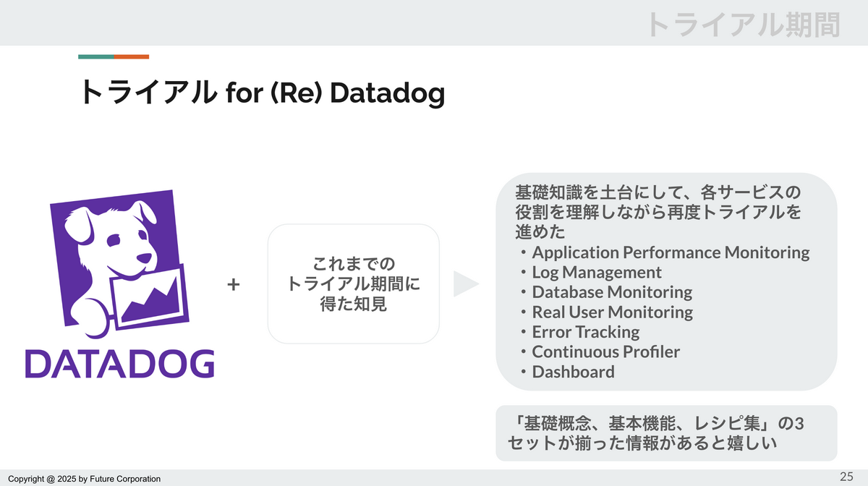This screenshot has height=486, width=868.
Task: Click the 基礎概念、基本機能、レシピ集 note box
Action: coord(666,432)
